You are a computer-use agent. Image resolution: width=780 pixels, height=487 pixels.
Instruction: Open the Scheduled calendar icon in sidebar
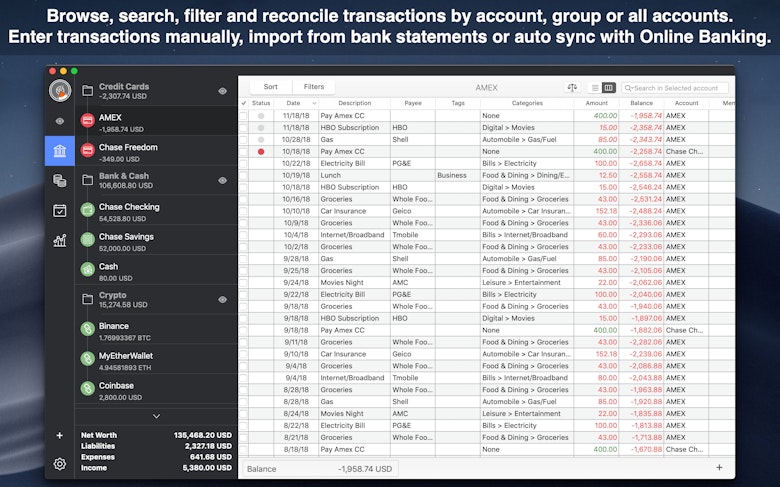[60, 210]
